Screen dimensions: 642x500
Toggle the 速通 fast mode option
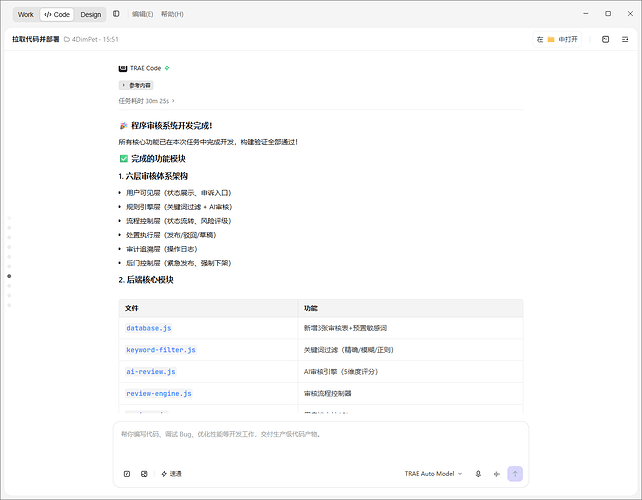[x=171, y=474]
